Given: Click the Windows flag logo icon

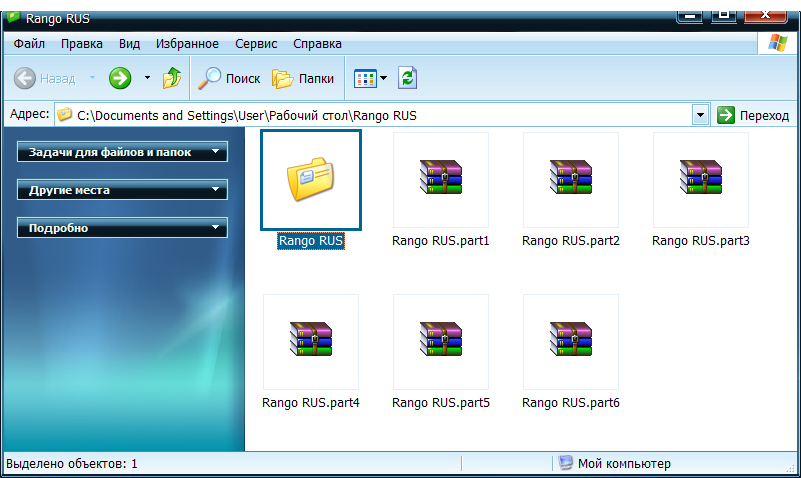Looking at the screenshot, I should 778,43.
